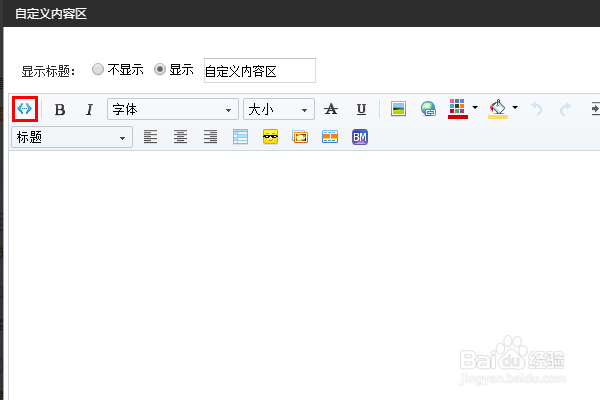600x400 pixels.
Task: Center align the text
Action: (180, 137)
